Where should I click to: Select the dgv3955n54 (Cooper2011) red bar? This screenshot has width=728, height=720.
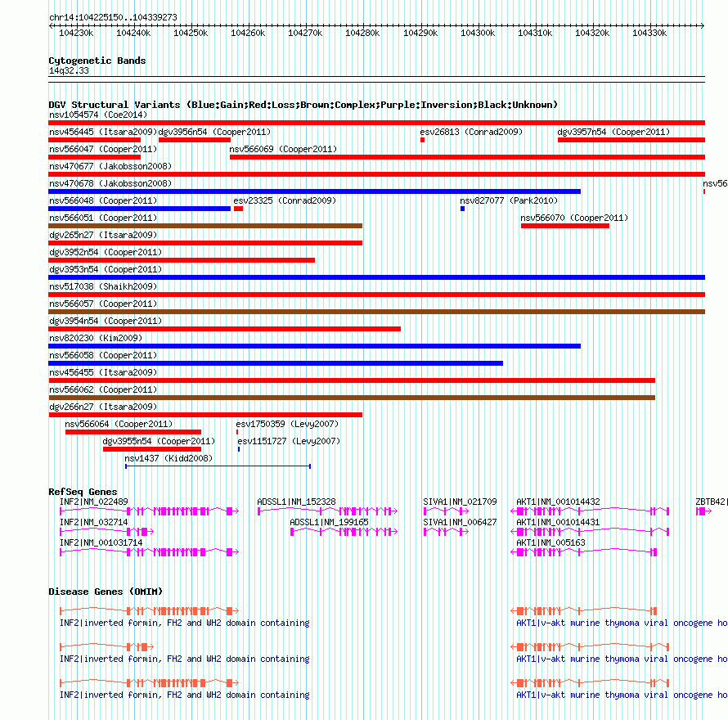[152, 449]
